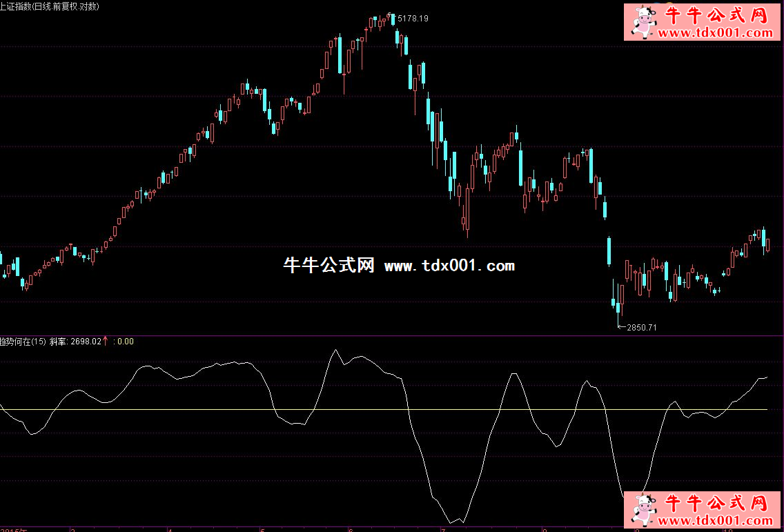Image resolution: width=784 pixels, height=532 pixels.
Task: Click the highest candlestick beside 5178.19
Action: pyautogui.click(x=393, y=19)
